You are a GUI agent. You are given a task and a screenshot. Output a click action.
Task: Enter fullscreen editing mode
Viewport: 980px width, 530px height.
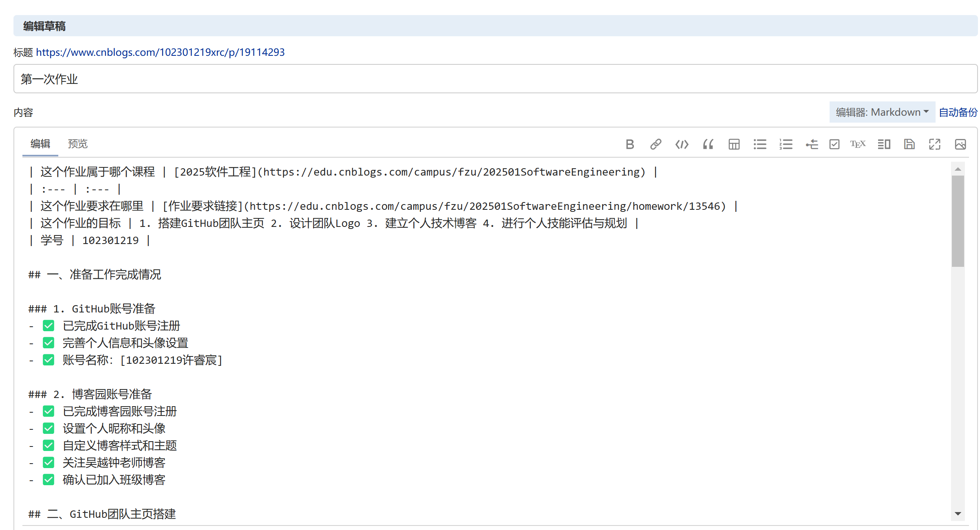click(934, 144)
